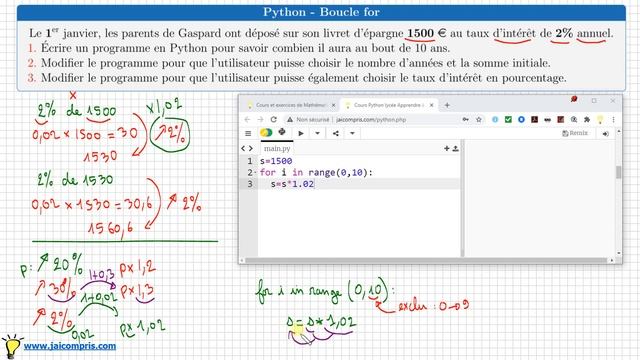Expand the share options dropdown

tap(352, 133)
